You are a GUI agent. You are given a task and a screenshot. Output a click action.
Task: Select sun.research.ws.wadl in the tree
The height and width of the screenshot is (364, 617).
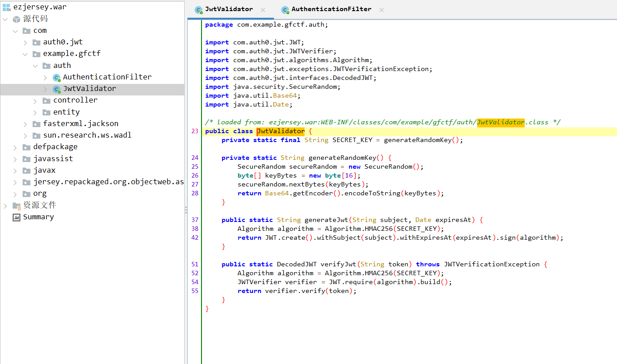(87, 135)
